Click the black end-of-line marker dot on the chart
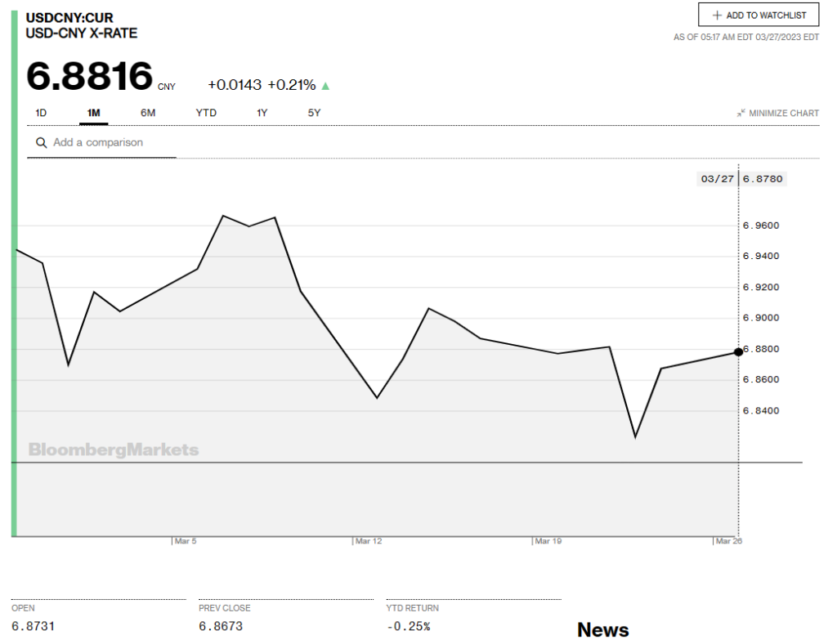 click(739, 351)
